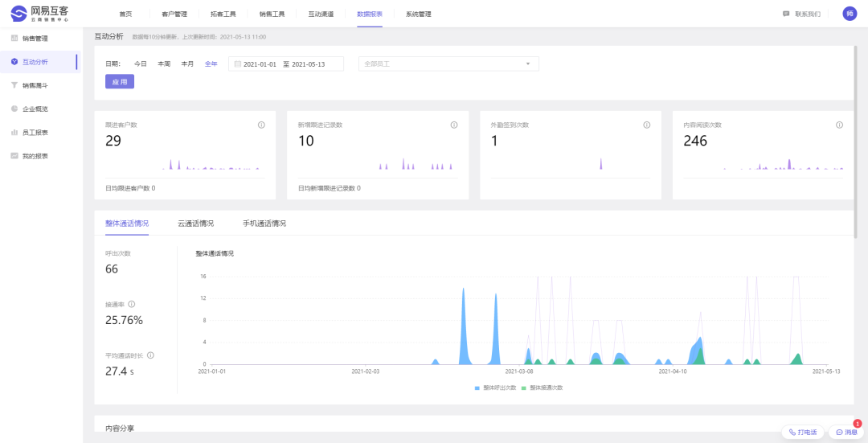This screenshot has height=443, width=868.
Task: Click the info icon on 跟进客户数 card
Action: pyautogui.click(x=261, y=125)
